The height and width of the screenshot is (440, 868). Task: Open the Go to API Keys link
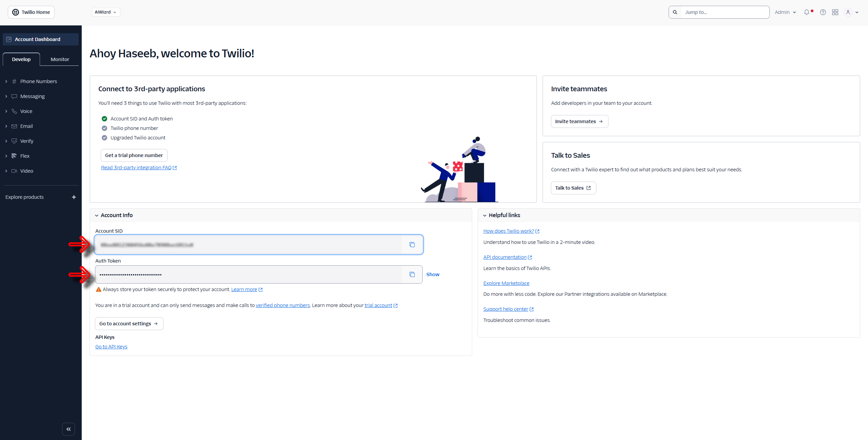click(111, 347)
